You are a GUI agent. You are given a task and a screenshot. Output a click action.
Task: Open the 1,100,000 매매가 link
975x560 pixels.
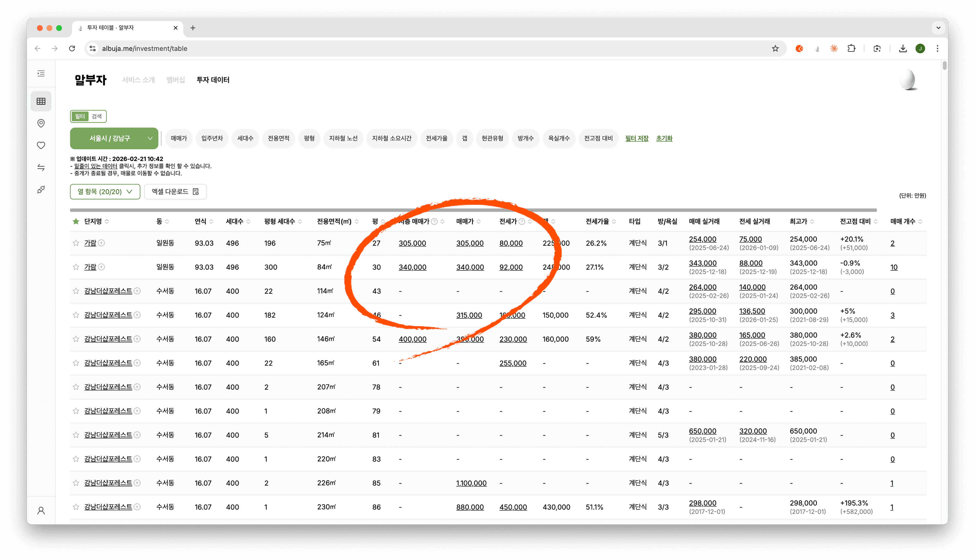(x=471, y=483)
